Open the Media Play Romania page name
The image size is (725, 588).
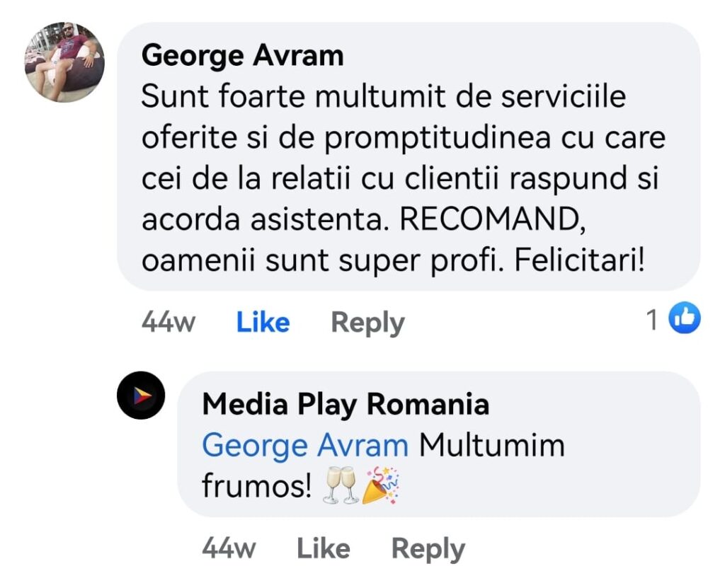(346, 405)
